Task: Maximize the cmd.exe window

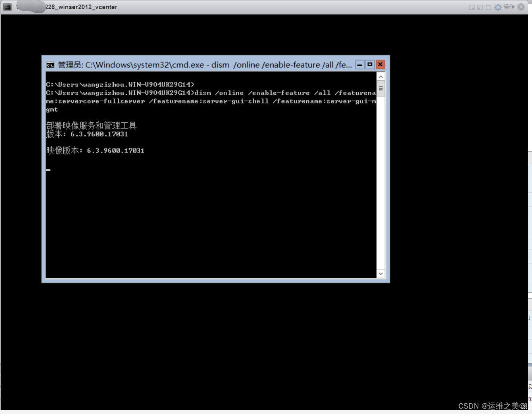Action: [x=370, y=65]
